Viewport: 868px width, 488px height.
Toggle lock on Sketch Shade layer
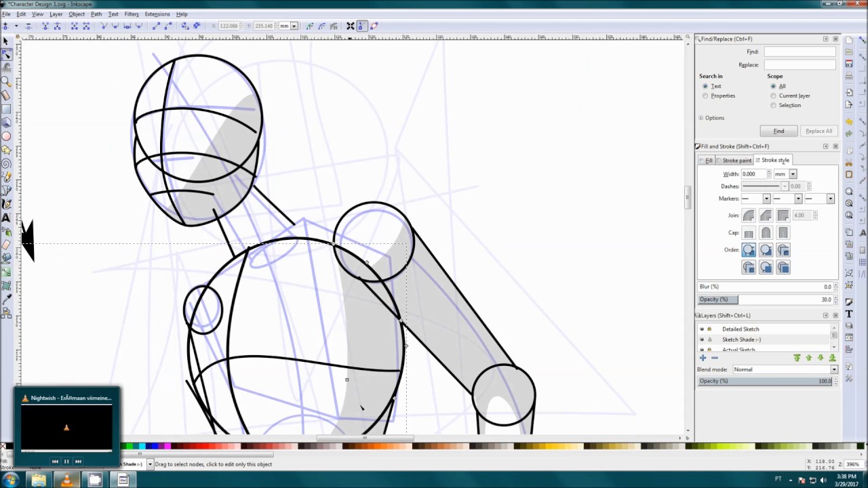coord(709,340)
